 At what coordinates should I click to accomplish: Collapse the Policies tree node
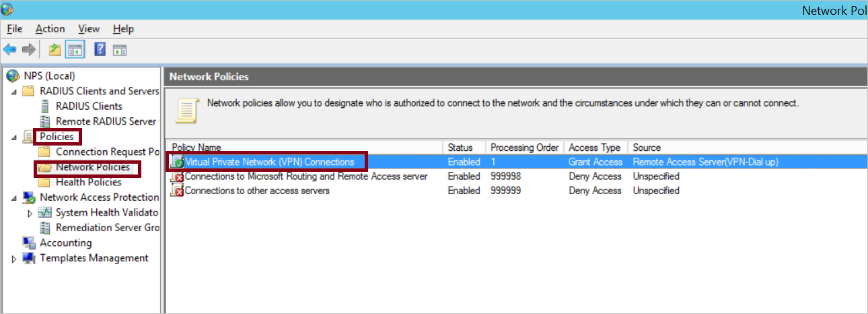(15, 137)
